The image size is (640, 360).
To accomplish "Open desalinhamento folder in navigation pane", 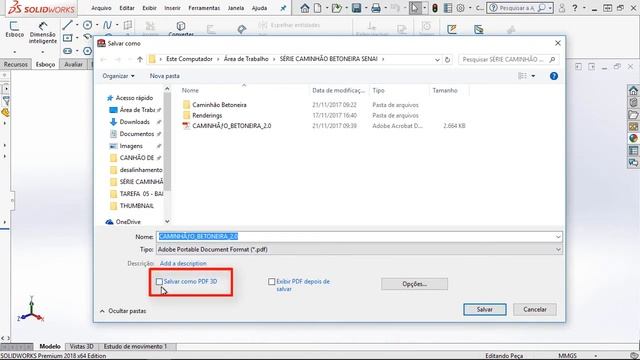I will (140, 170).
